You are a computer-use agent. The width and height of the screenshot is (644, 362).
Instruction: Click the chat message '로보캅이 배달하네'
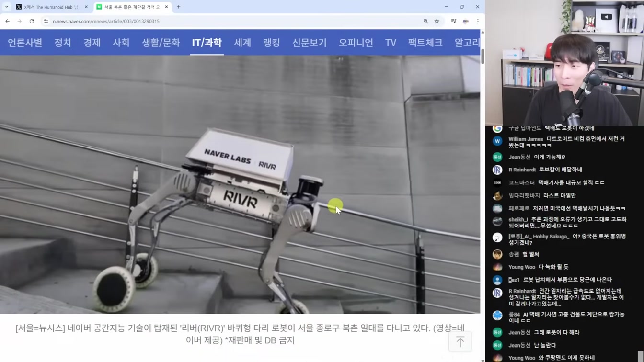click(561, 170)
